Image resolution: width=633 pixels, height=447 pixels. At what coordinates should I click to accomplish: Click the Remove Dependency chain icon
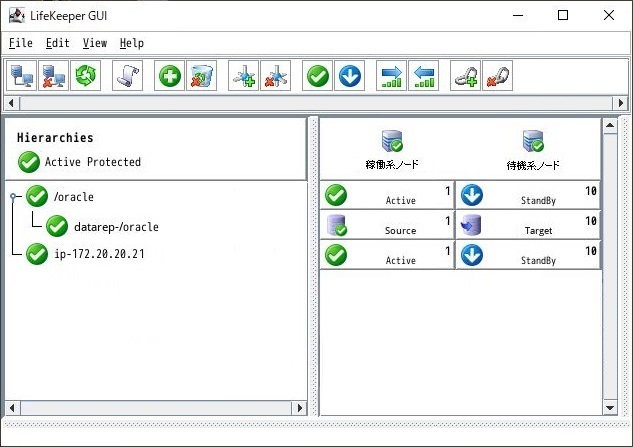click(x=498, y=76)
